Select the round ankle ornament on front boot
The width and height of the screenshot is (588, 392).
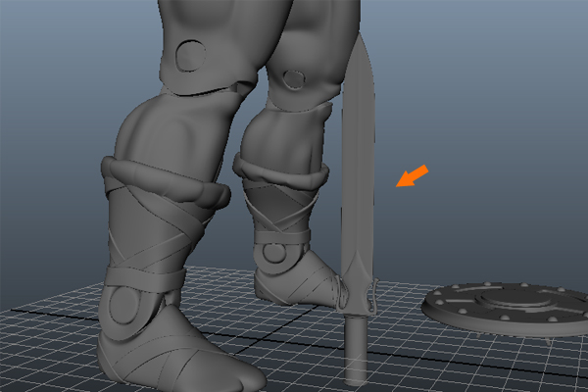click(124, 305)
